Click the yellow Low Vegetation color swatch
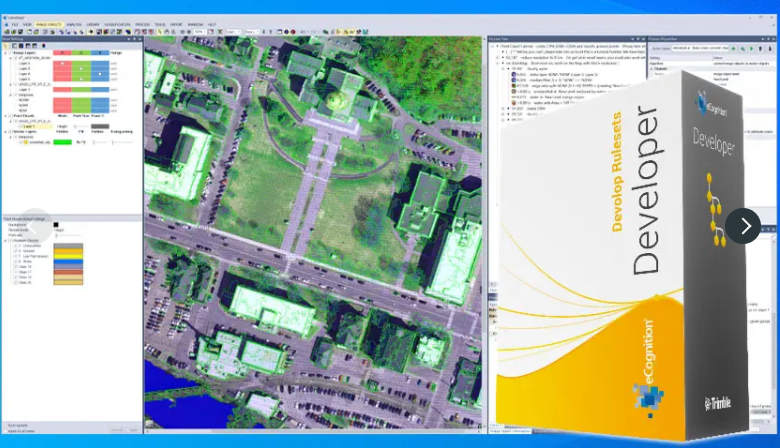The image size is (780, 448). (68, 256)
